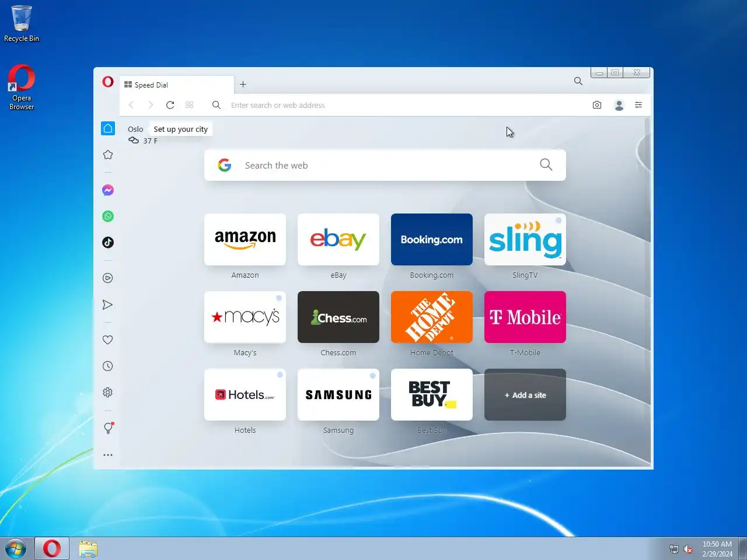Open the Easy Setup sliders icon
Screen dimensions: 747x560
638,105
